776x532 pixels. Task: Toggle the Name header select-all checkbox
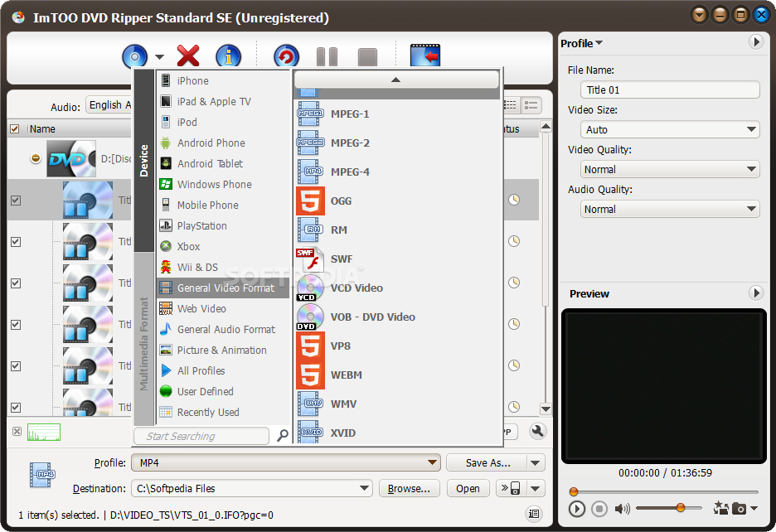click(15, 129)
